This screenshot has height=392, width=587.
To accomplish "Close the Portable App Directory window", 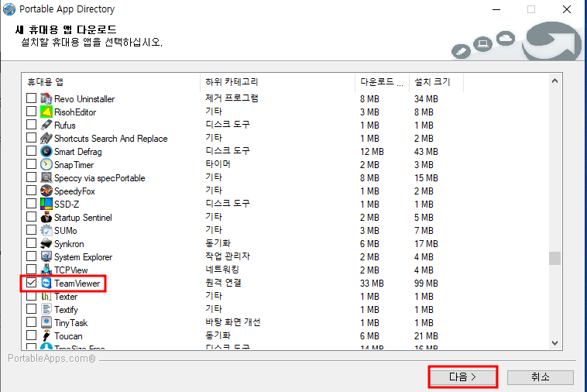I will 567,9.
